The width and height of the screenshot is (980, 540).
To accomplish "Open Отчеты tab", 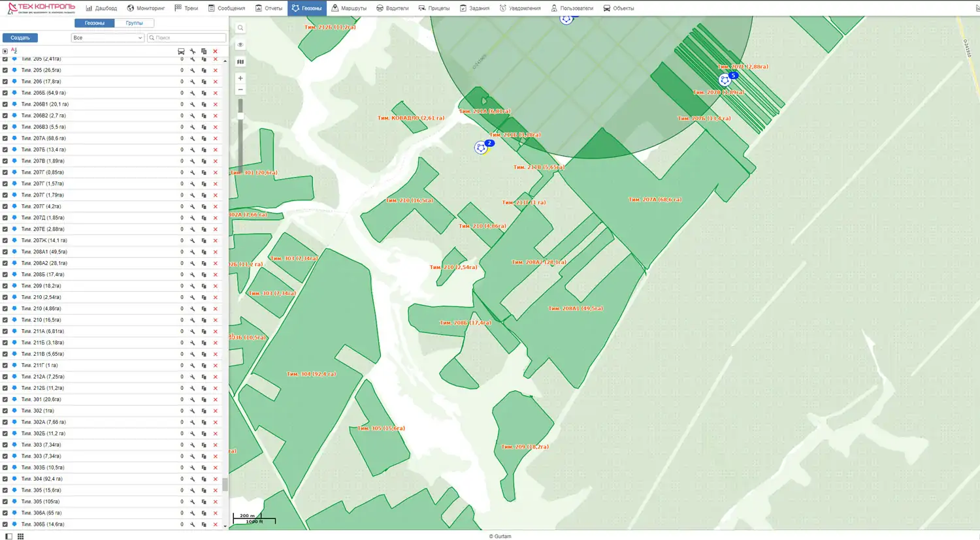I will [x=269, y=8].
